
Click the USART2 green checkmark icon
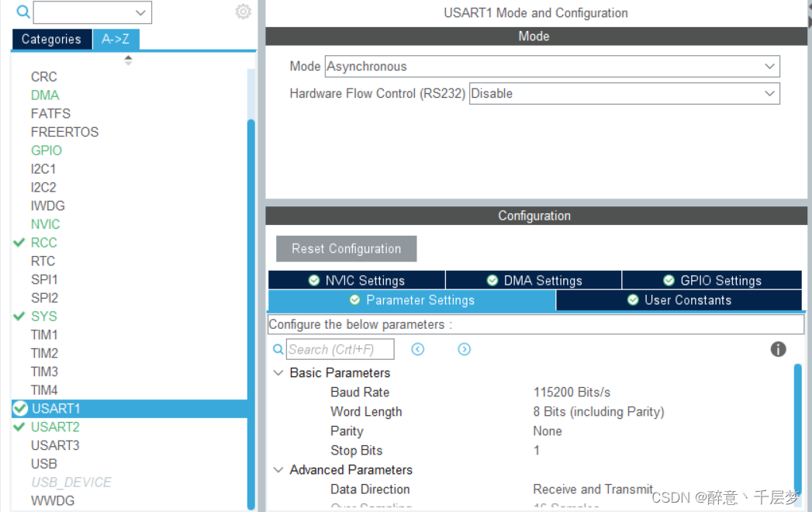pyautogui.click(x=19, y=427)
